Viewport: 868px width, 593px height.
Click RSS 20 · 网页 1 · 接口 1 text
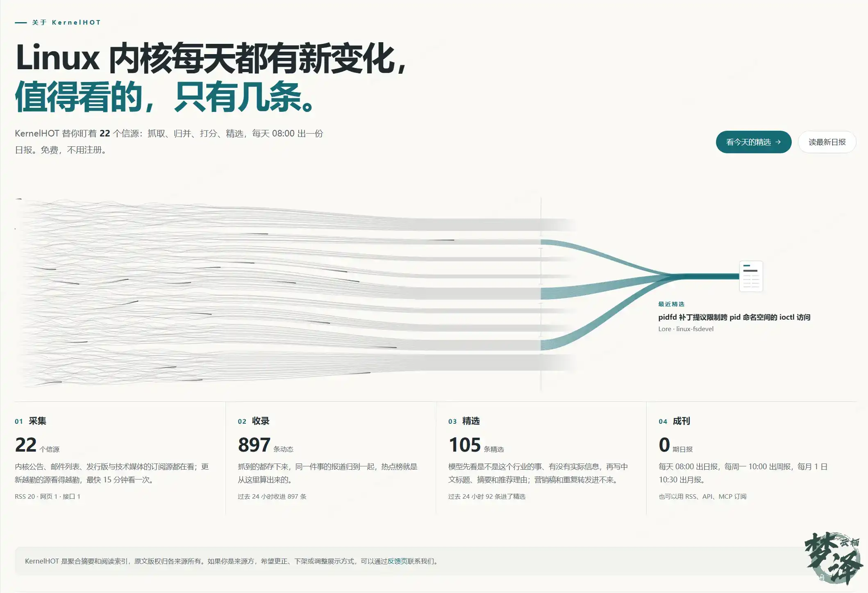[48, 496]
